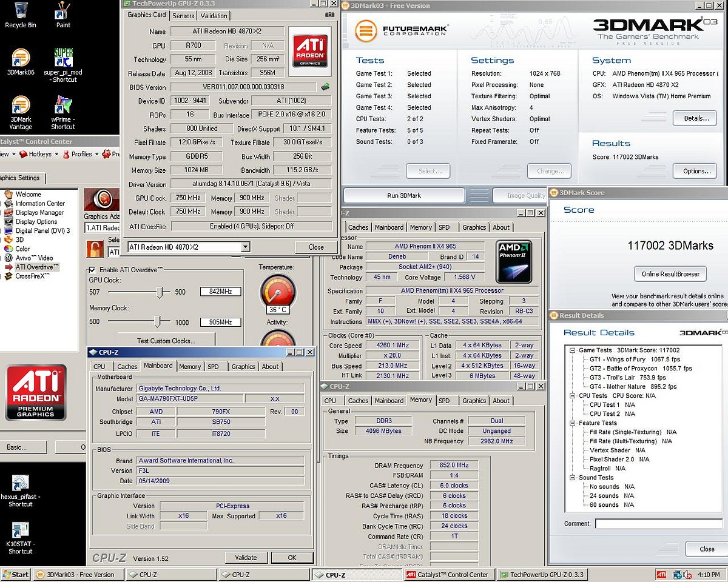Click OK in CPU-Z Mainboard window
Viewport: 728px width, 582px height.
click(x=292, y=557)
